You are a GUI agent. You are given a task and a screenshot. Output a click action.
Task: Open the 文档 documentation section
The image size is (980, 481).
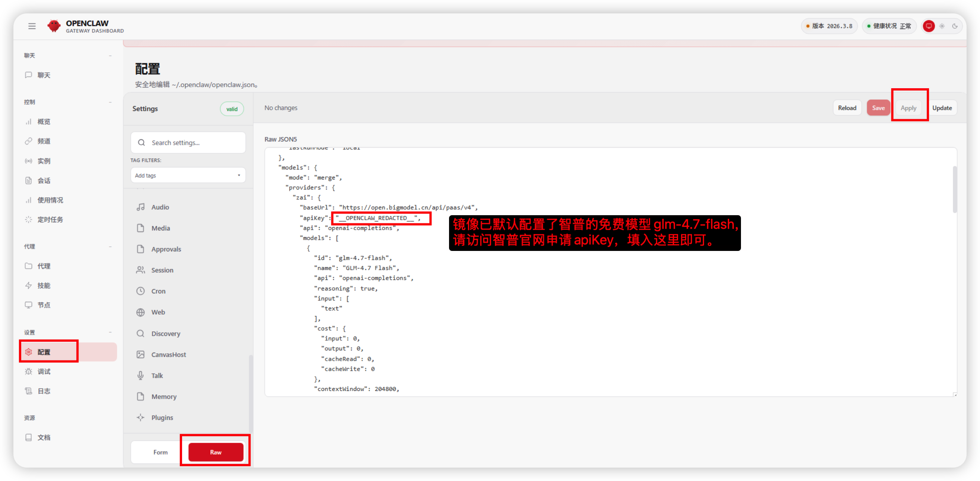click(x=44, y=437)
